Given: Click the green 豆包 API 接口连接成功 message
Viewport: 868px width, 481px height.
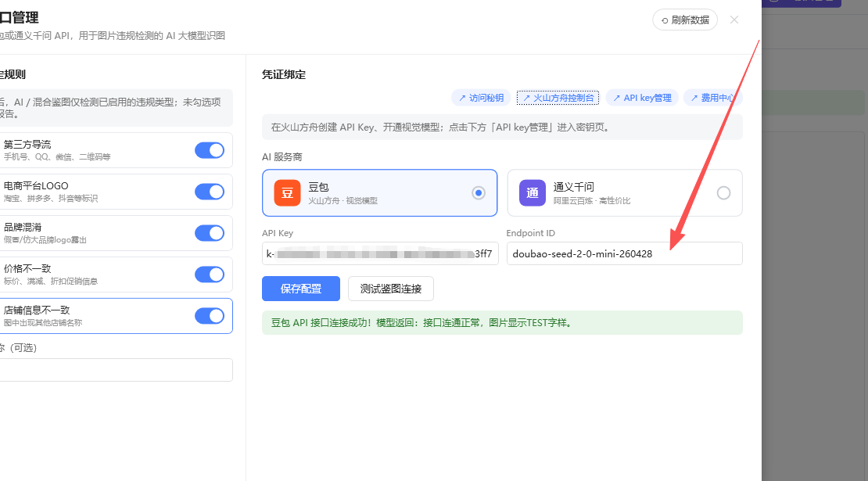Looking at the screenshot, I should point(502,323).
